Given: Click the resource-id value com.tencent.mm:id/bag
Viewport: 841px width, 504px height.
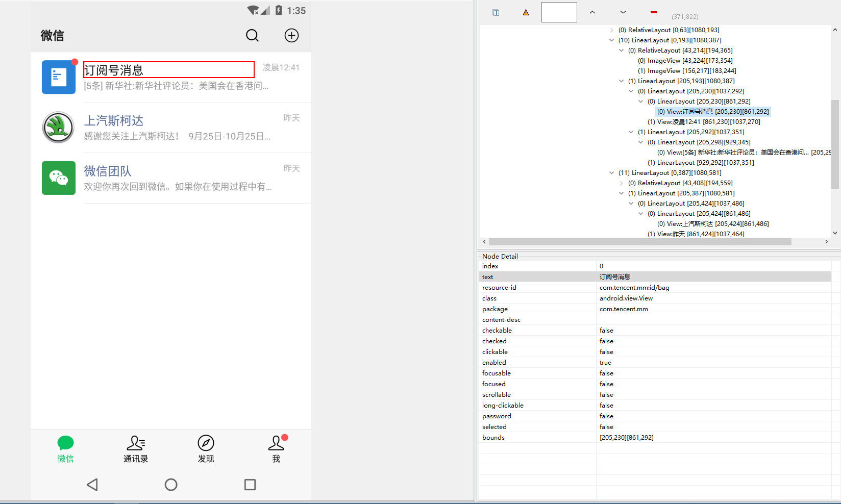Looking at the screenshot, I should [634, 288].
